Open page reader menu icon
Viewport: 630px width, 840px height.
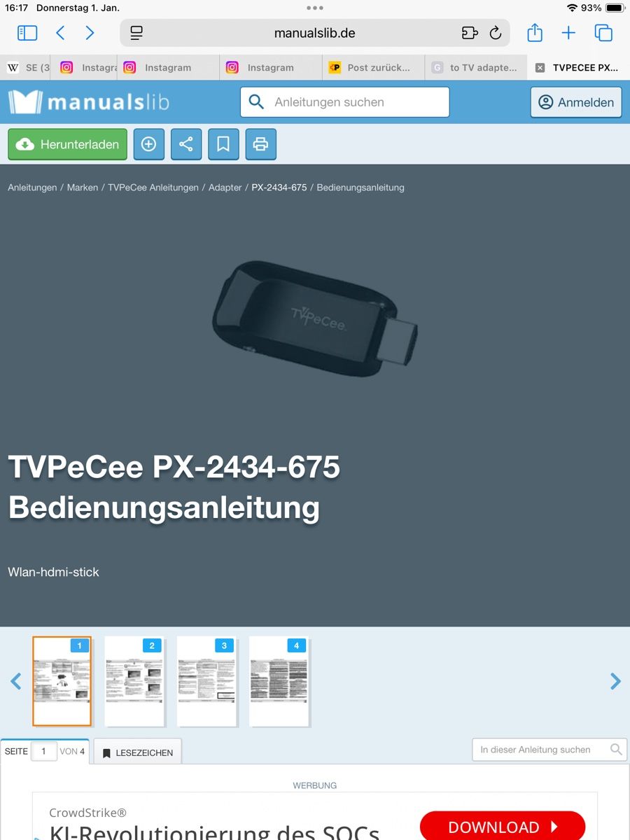(x=136, y=33)
